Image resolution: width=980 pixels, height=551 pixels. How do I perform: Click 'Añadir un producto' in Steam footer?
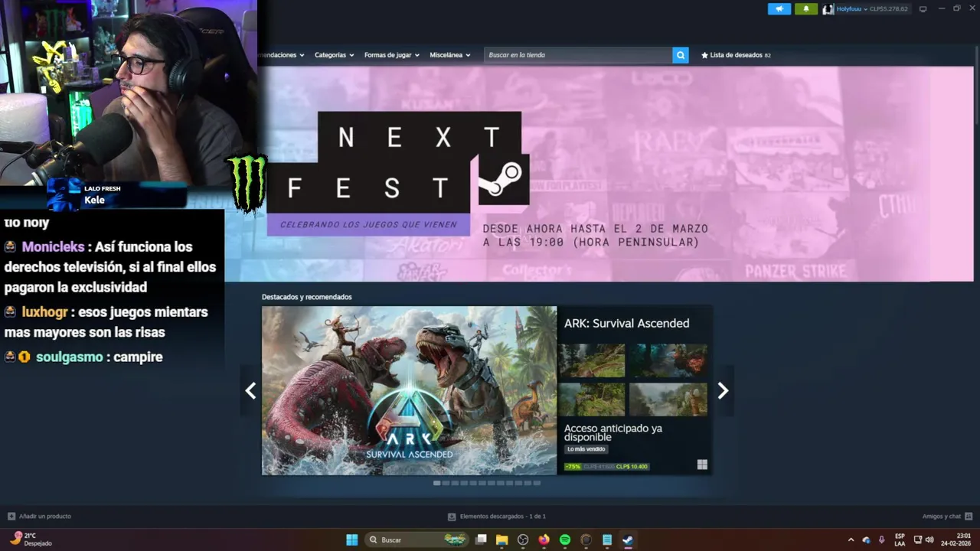pos(44,517)
